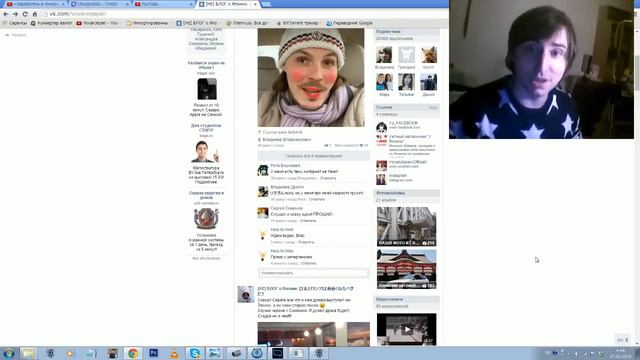Reply to Владимир Драгун's comment
This screenshot has width=640, height=360.
click(x=317, y=200)
